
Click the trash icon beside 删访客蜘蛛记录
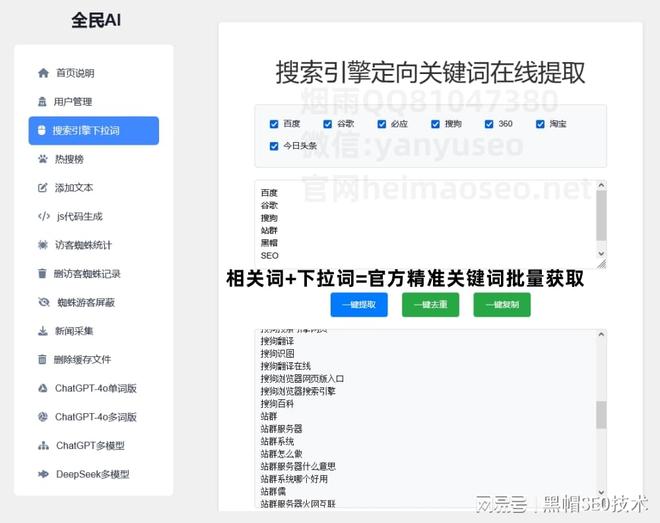42,274
